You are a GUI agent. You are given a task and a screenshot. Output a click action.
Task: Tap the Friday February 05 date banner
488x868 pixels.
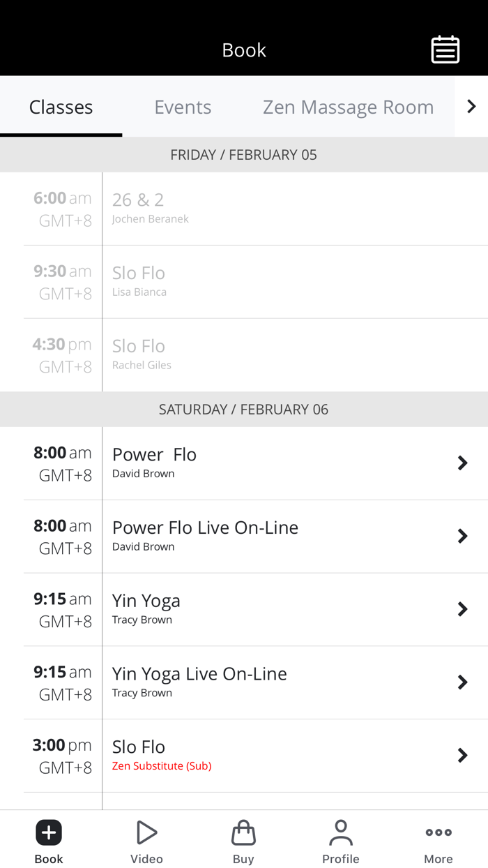click(x=243, y=154)
